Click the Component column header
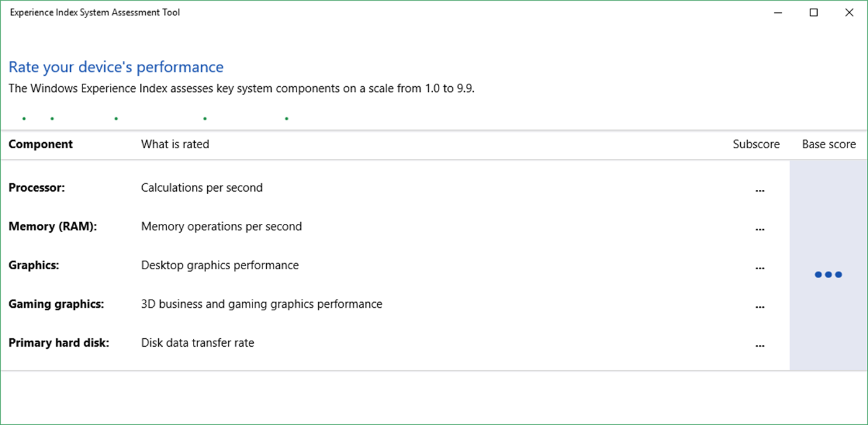This screenshot has height=425, width=868. (40, 145)
